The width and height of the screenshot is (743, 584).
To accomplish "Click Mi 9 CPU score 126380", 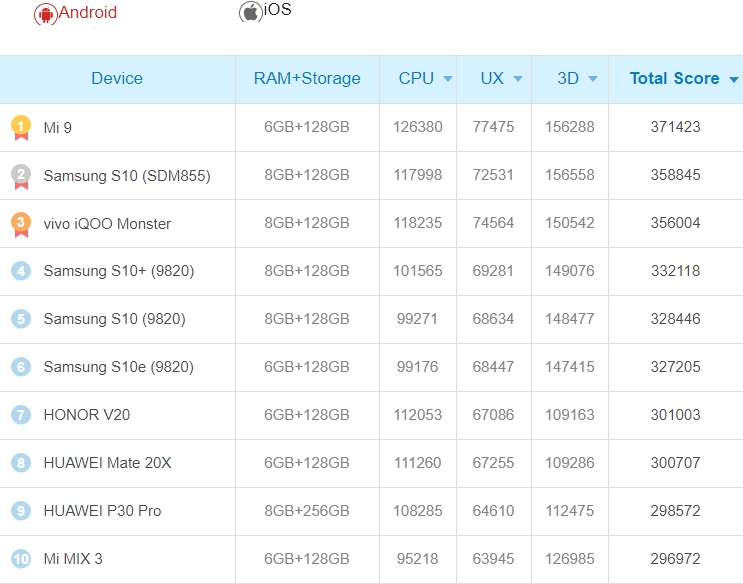I will tap(417, 127).
